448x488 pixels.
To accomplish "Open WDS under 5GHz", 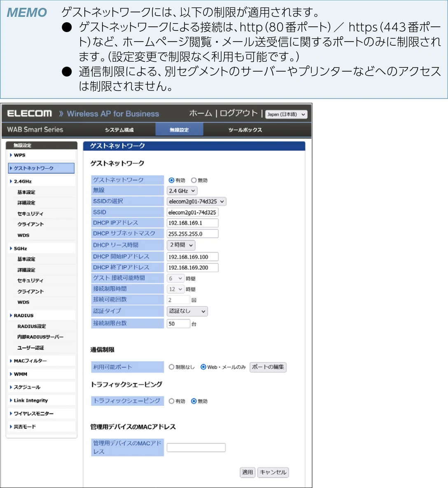I will coord(23,302).
